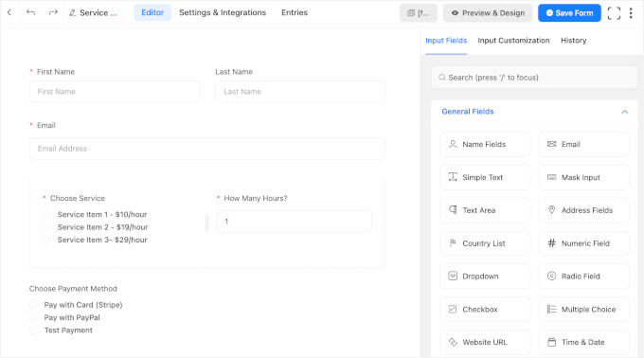Show the History tab
644x358 pixels.
573,40
